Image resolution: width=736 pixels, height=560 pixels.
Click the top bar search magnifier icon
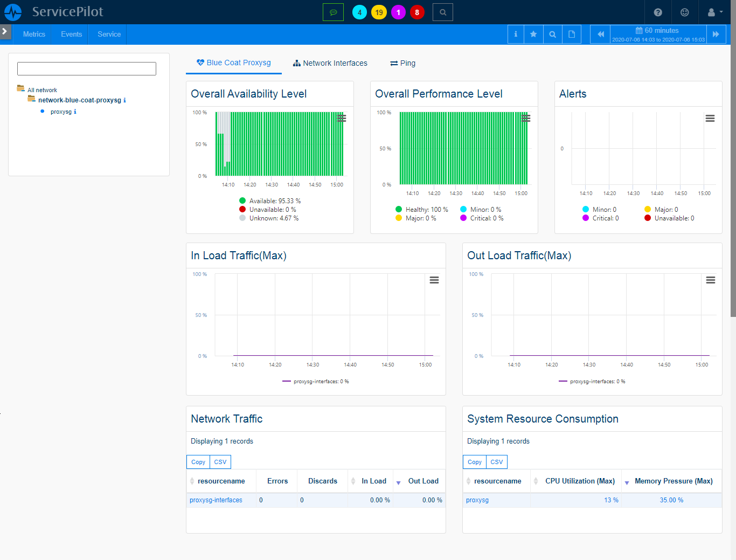point(442,12)
